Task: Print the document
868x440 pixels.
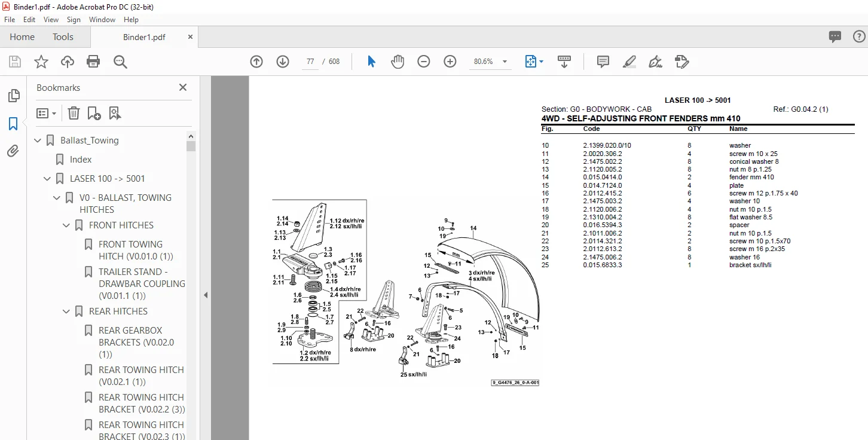Action: click(93, 62)
